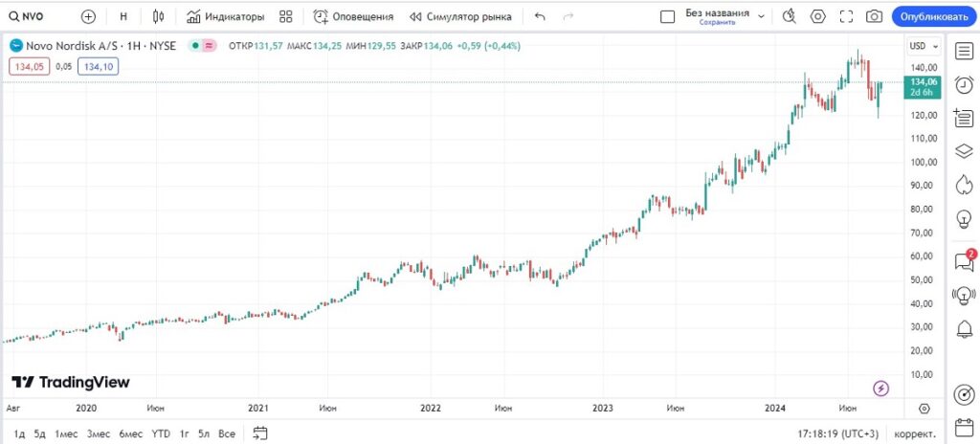Open the go-to-date calendar icon
The height and width of the screenshot is (444, 980).
pos(260,433)
